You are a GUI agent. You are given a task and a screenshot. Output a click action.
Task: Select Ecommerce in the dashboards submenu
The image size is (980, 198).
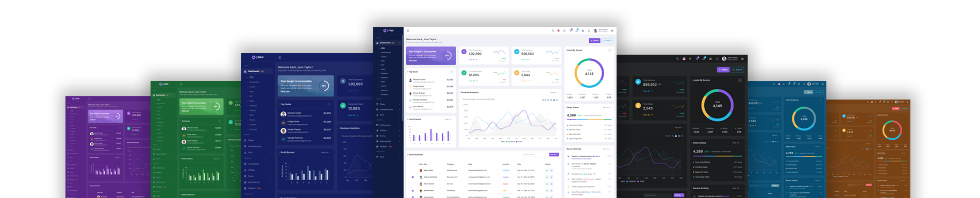tap(386, 53)
